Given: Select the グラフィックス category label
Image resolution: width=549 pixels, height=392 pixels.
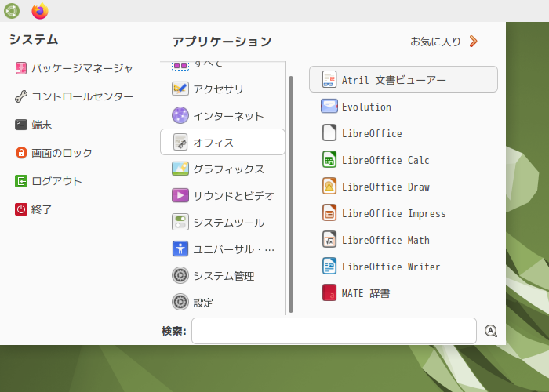Looking at the screenshot, I should click(228, 169).
